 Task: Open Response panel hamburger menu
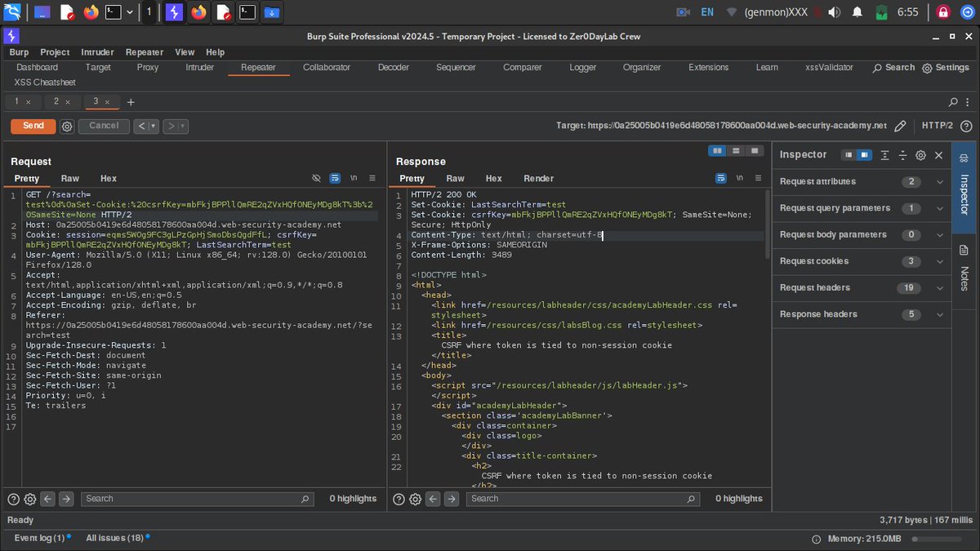(x=757, y=178)
